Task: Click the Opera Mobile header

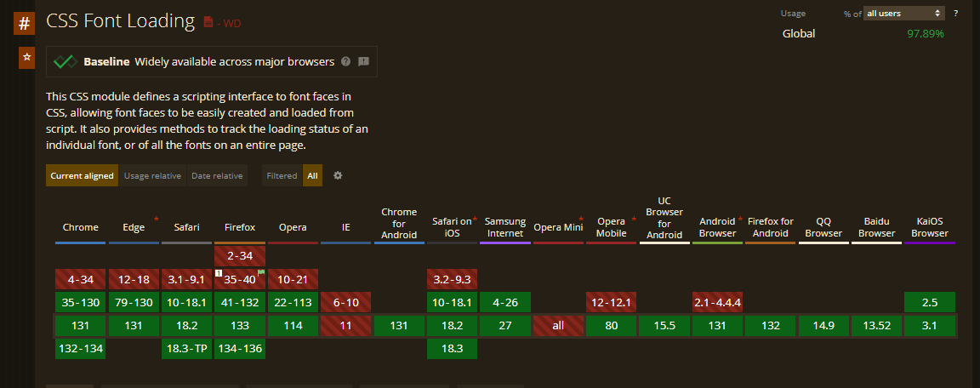Action: point(612,227)
